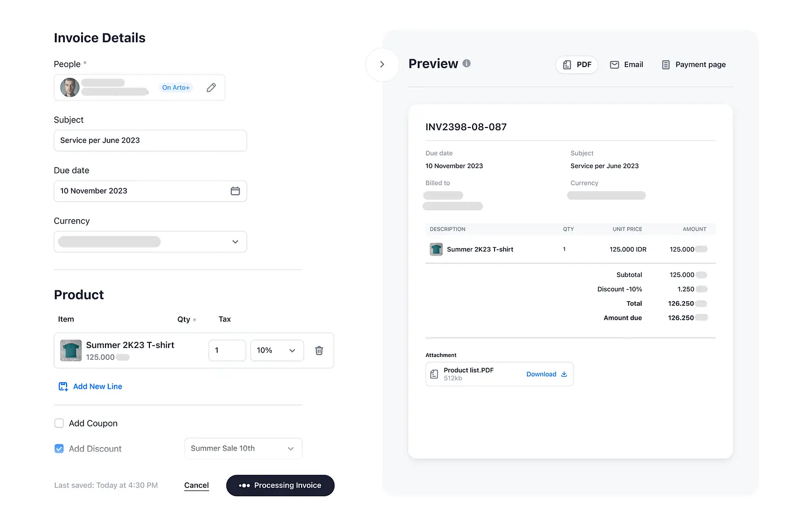Click the preview subject Service per June 2023
This screenshot has height=511, width=812.
[x=604, y=166]
